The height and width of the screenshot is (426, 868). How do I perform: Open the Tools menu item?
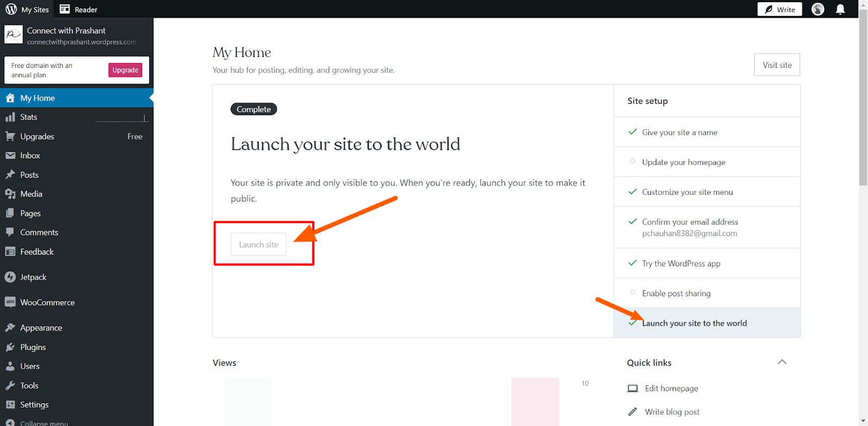click(x=76, y=385)
